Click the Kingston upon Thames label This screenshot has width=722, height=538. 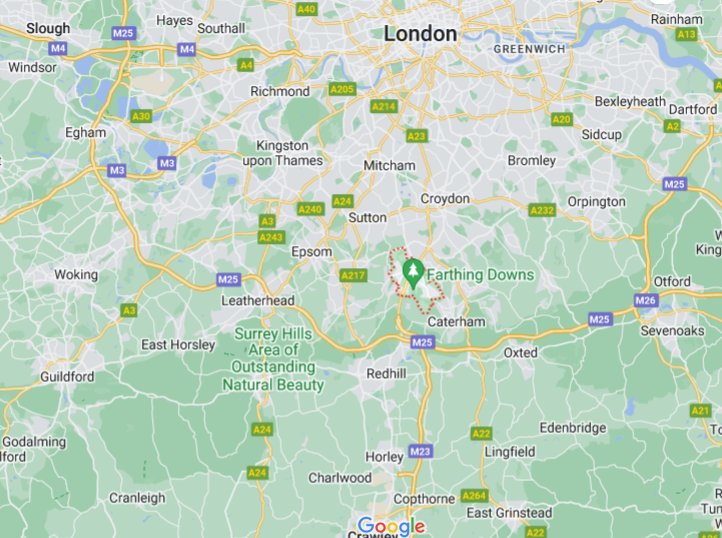coord(283,153)
